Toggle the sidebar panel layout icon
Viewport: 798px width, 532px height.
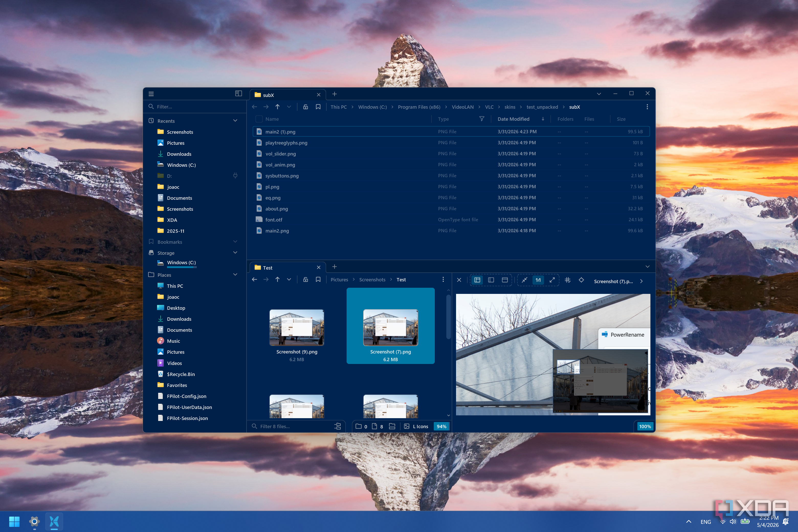239,93
